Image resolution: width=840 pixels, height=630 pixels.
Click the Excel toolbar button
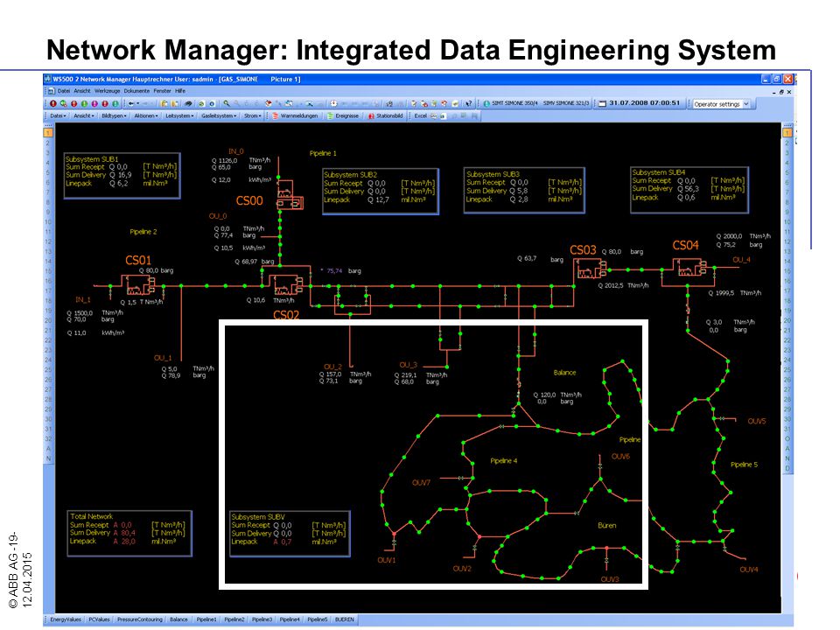(420, 115)
